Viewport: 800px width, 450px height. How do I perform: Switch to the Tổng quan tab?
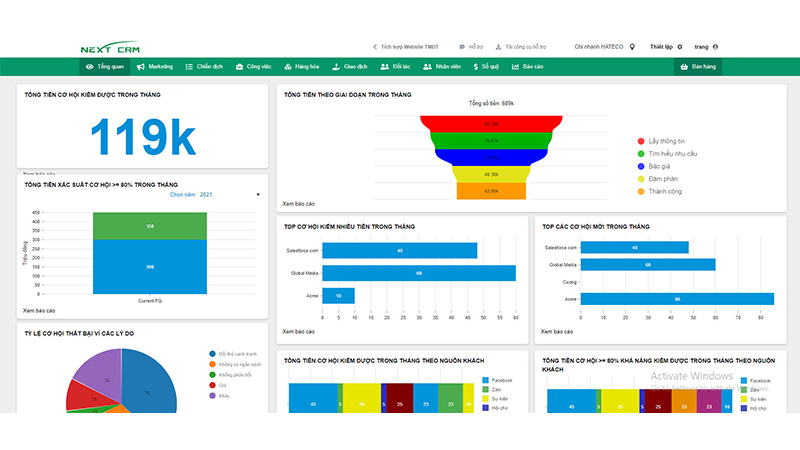click(104, 67)
